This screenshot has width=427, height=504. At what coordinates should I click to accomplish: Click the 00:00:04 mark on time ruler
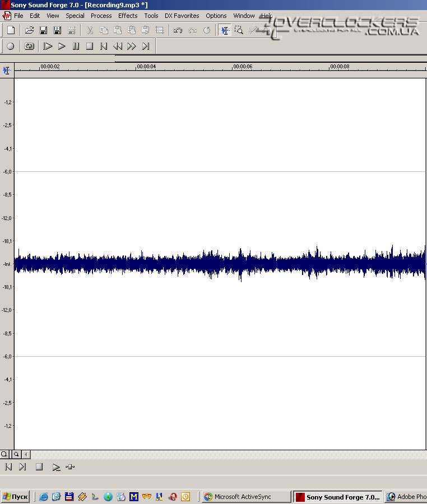[x=146, y=67]
